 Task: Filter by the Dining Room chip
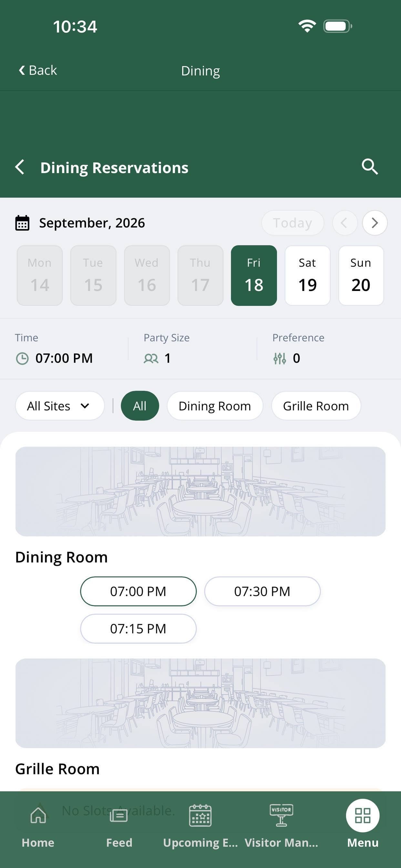point(215,406)
